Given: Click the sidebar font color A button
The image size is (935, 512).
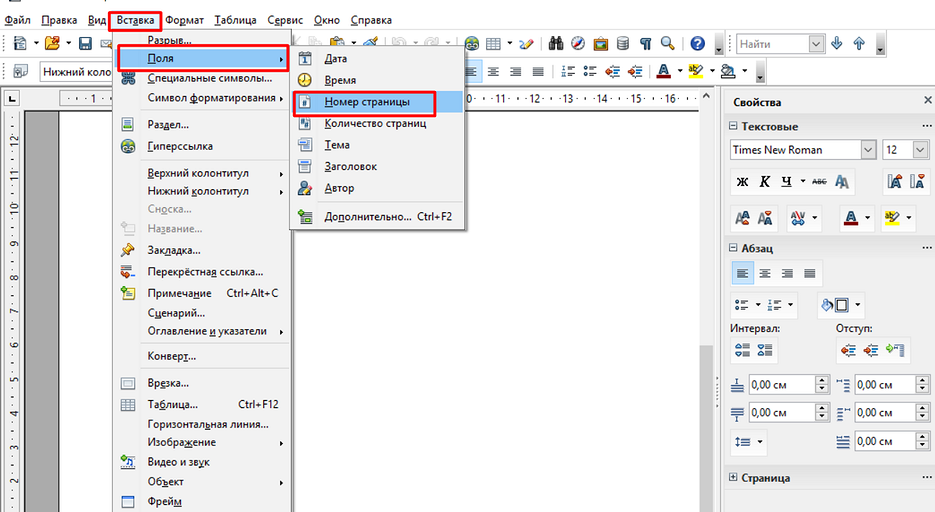Looking at the screenshot, I should pyautogui.click(x=851, y=217).
